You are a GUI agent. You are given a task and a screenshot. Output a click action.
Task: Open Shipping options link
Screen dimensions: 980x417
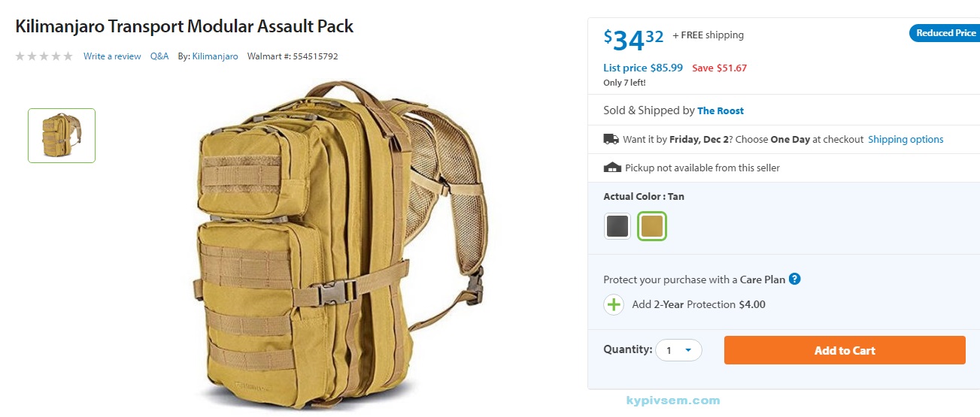click(x=906, y=139)
